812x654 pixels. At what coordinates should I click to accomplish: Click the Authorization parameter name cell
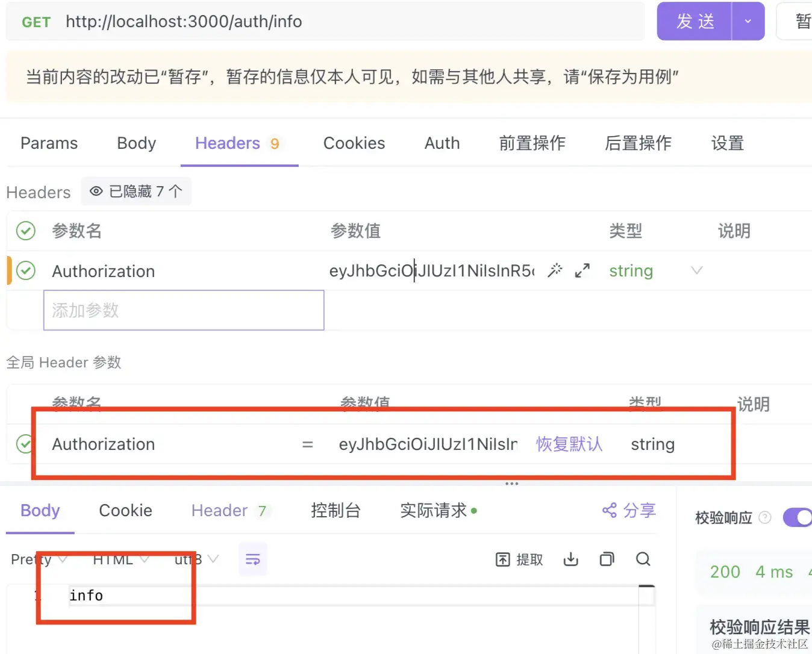tap(104, 271)
